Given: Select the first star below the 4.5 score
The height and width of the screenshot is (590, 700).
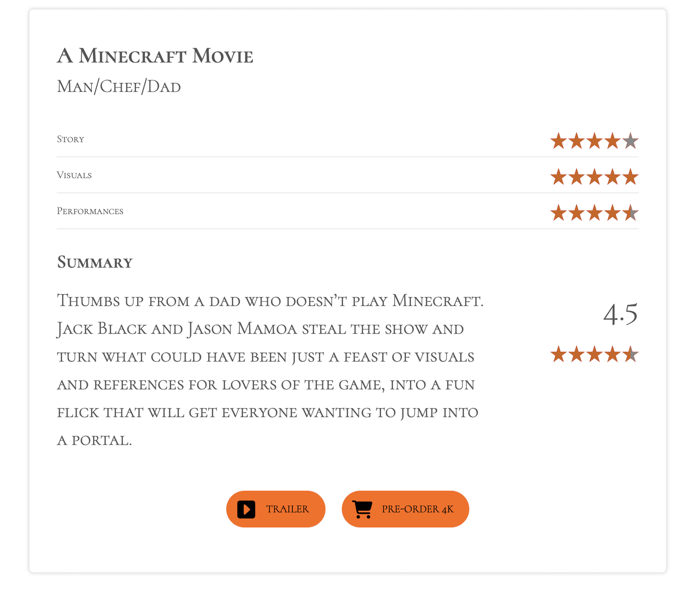Looking at the screenshot, I should pos(558,355).
